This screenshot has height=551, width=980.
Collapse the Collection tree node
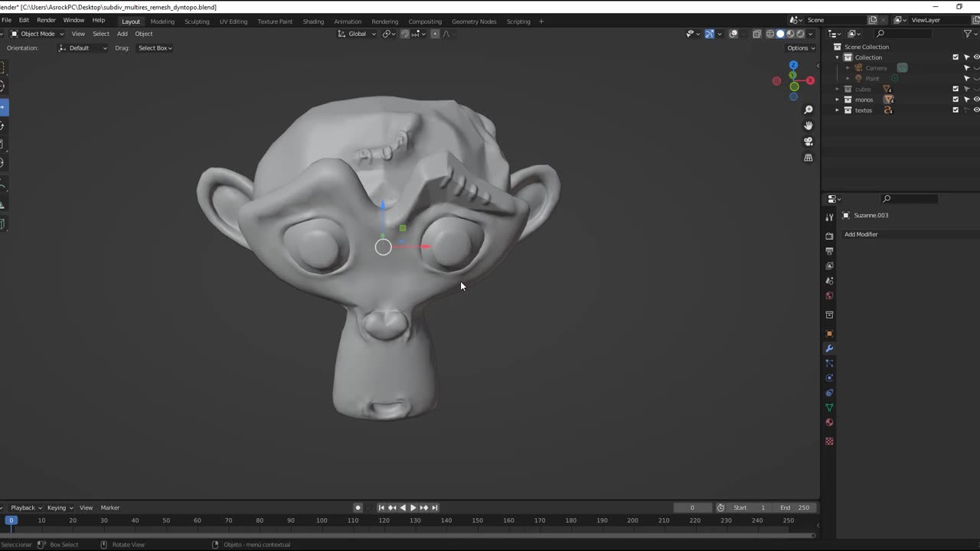pos(837,57)
